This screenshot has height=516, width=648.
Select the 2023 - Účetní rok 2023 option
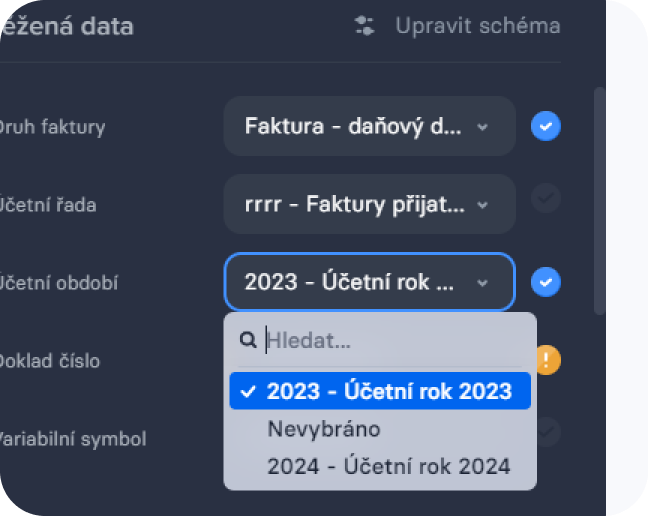[388, 391]
